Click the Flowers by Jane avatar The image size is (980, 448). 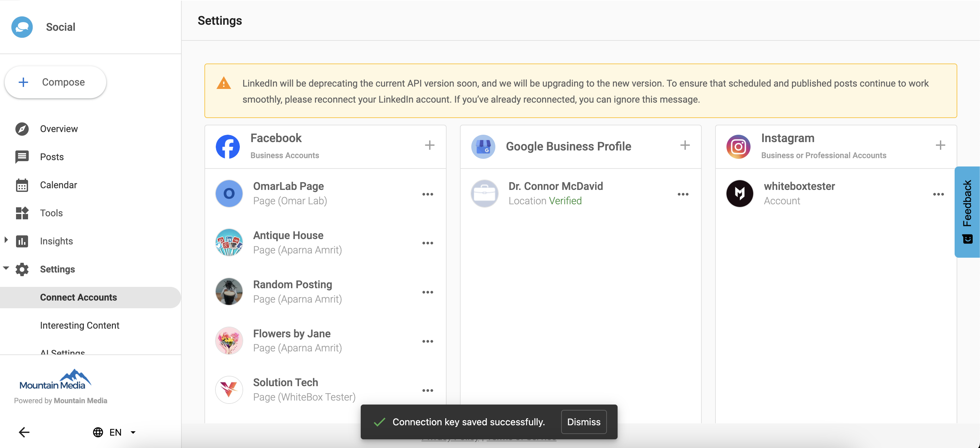(229, 341)
